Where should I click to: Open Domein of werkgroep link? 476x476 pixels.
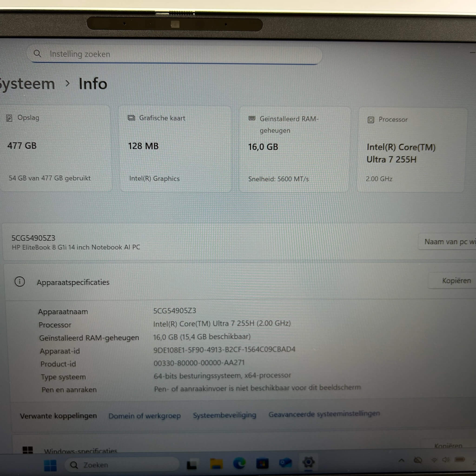coord(145,416)
